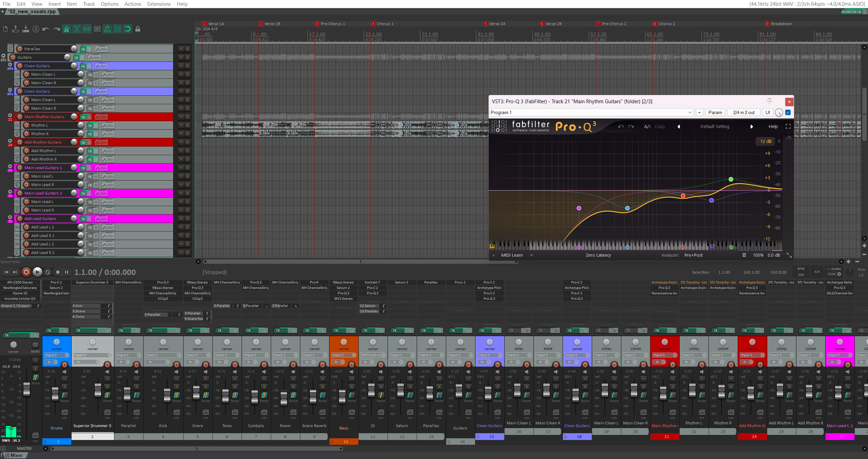Click the transport record button
This screenshot has width=868, height=459.
[26, 272]
